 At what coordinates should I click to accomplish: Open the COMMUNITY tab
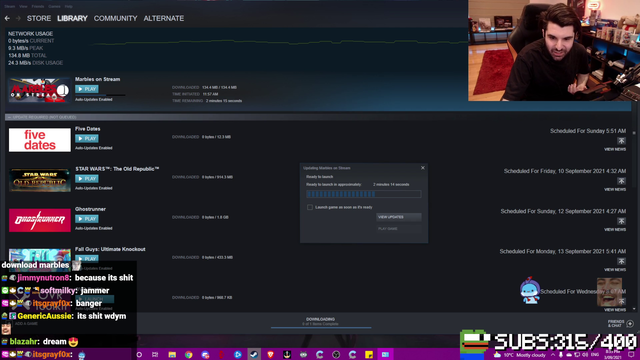coord(116,18)
